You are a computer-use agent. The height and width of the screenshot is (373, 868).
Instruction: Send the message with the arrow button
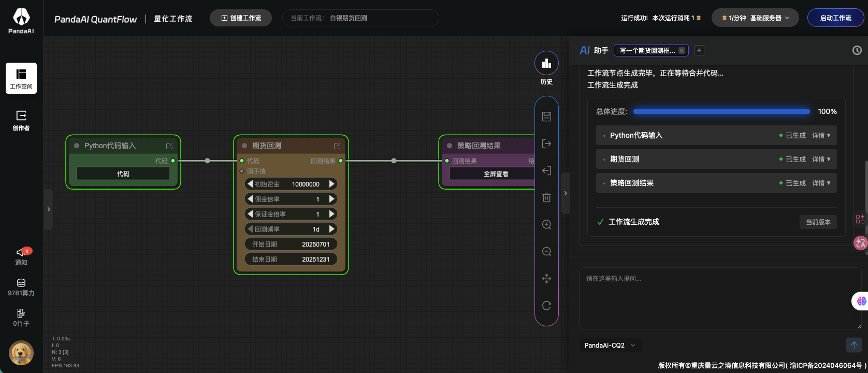click(x=853, y=345)
